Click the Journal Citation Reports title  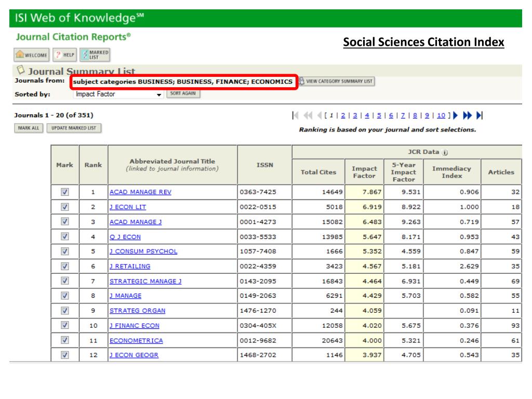click(x=73, y=37)
